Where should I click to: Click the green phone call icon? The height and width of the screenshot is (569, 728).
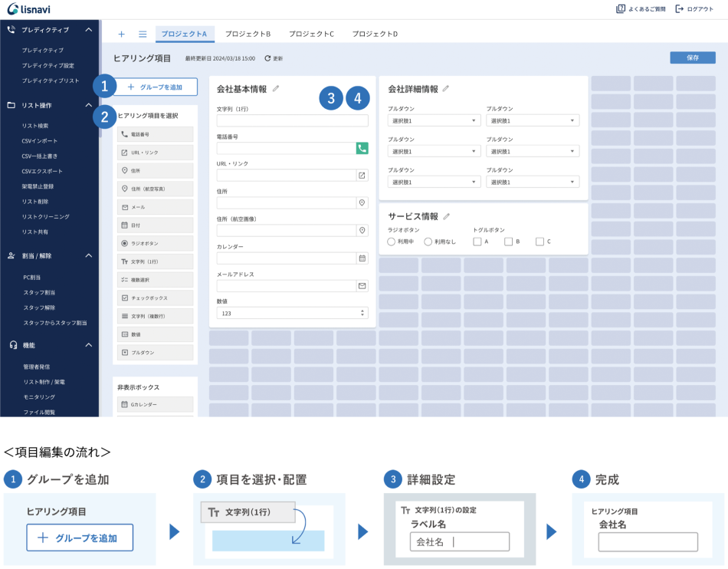(362, 148)
